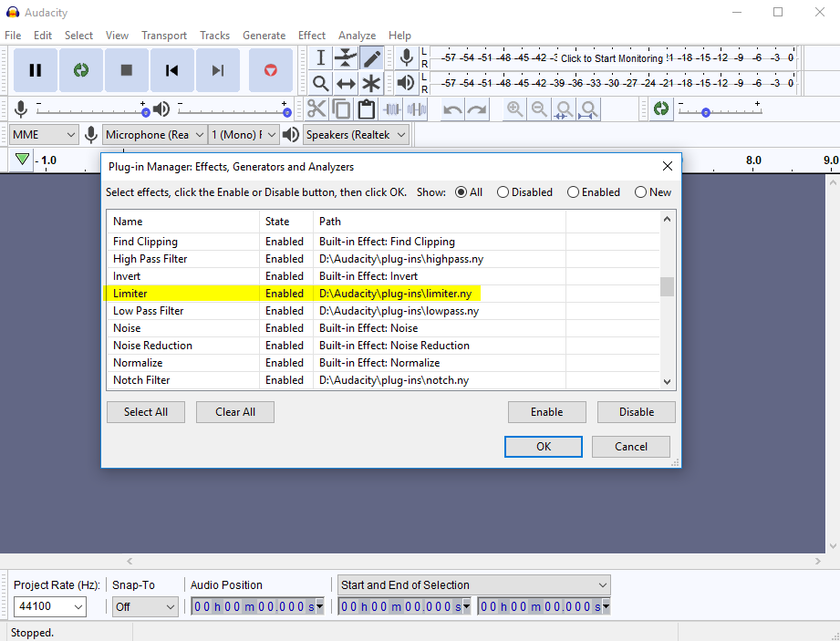Click the recording meter microphone icon
840x641 pixels.
coord(407,57)
